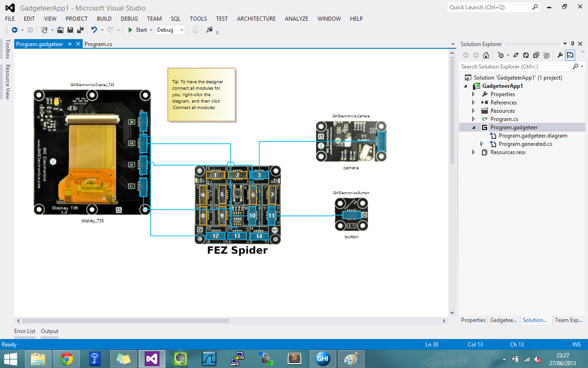Collapse All items in Solution Explorer
This screenshot has height=368, width=588.
tap(536, 55)
